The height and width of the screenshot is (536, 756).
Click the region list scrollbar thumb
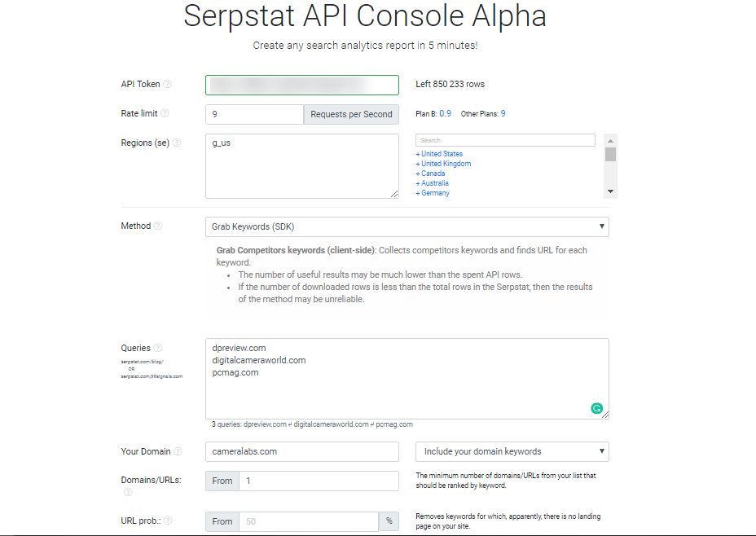[x=610, y=154]
